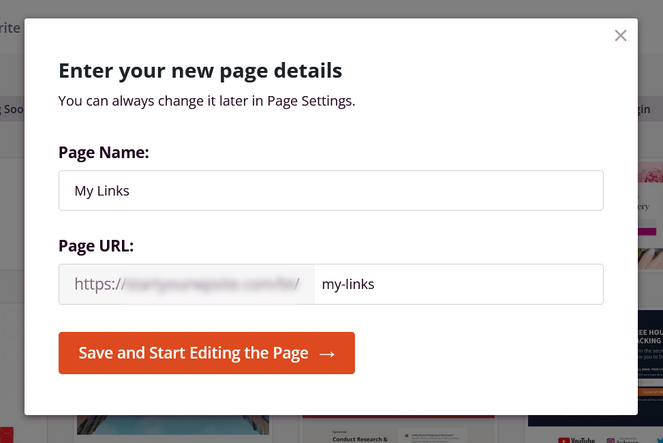Close the new page details dialog
The image size is (663, 443).
click(620, 36)
